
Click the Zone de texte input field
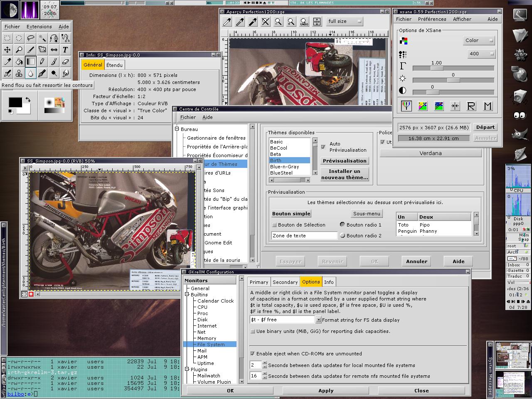coord(304,236)
